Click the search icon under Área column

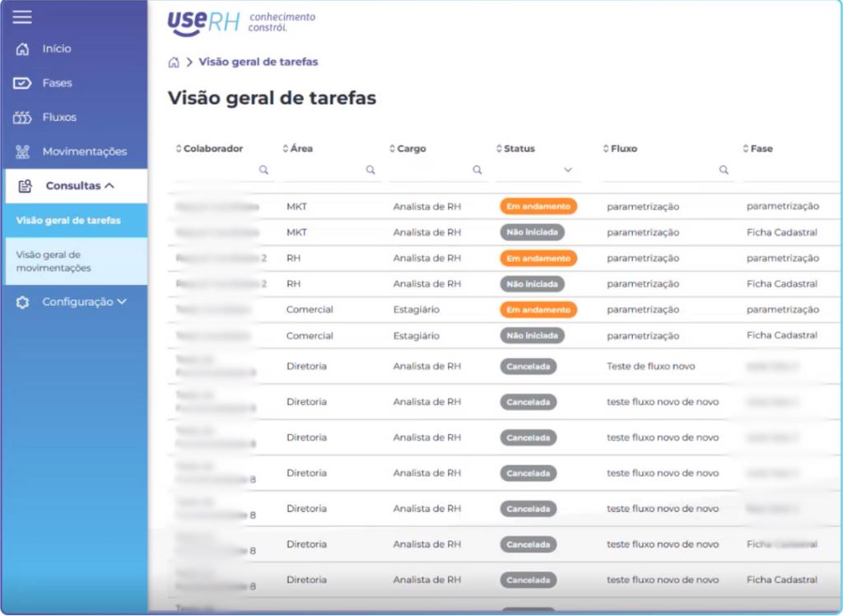tap(370, 170)
